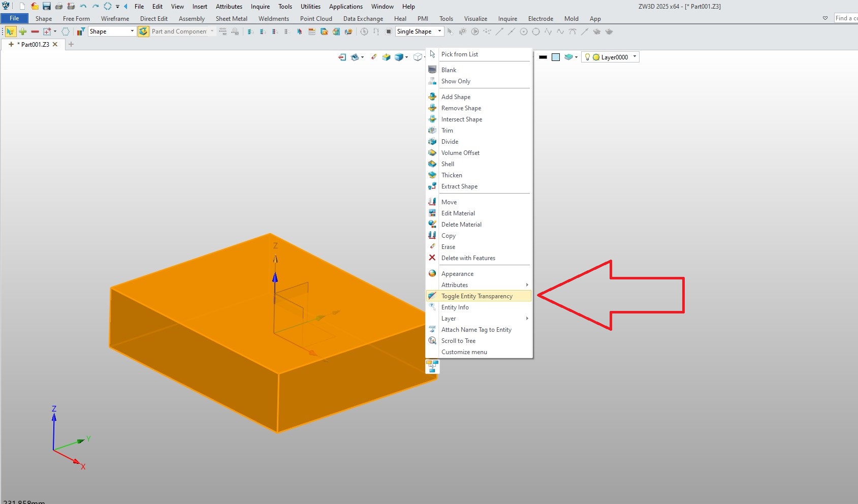Open the Utilities menu
Image resolution: width=858 pixels, height=504 pixels.
pos(310,7)
